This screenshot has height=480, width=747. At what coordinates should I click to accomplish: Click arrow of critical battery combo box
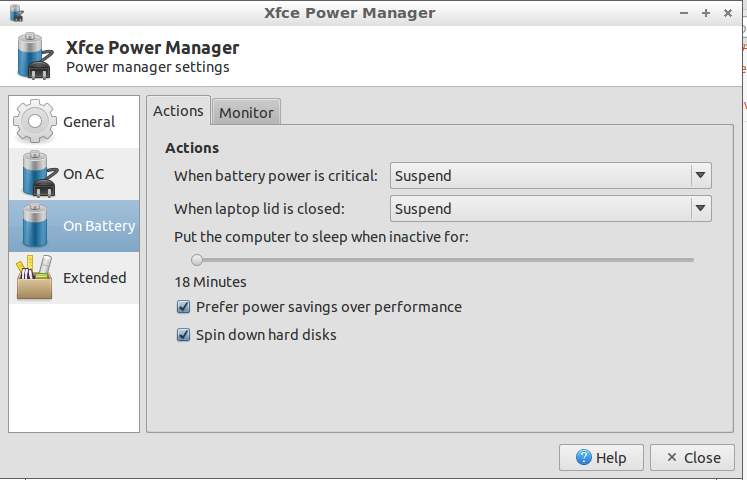[700, 175]
